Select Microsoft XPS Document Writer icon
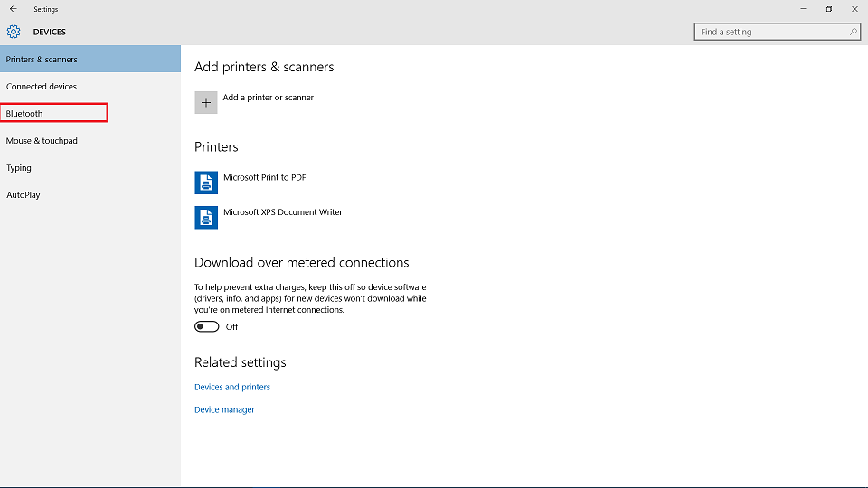The width and height of the screenshot is (868, 488). 206,218
